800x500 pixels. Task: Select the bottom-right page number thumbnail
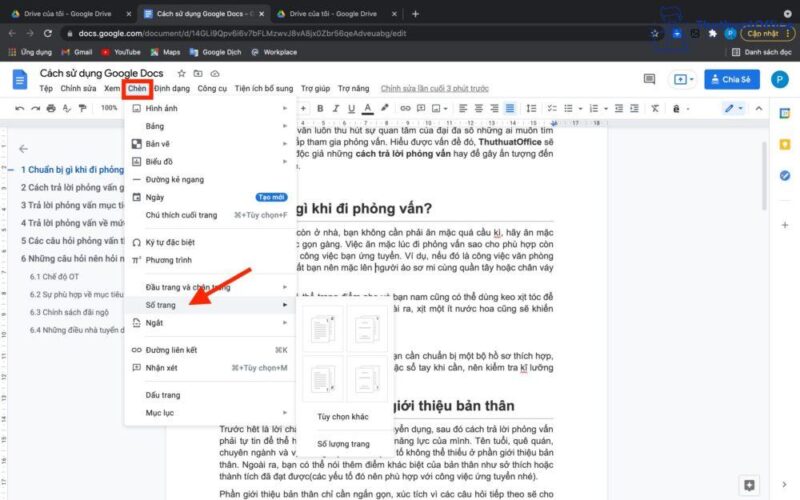coord(367,379)
